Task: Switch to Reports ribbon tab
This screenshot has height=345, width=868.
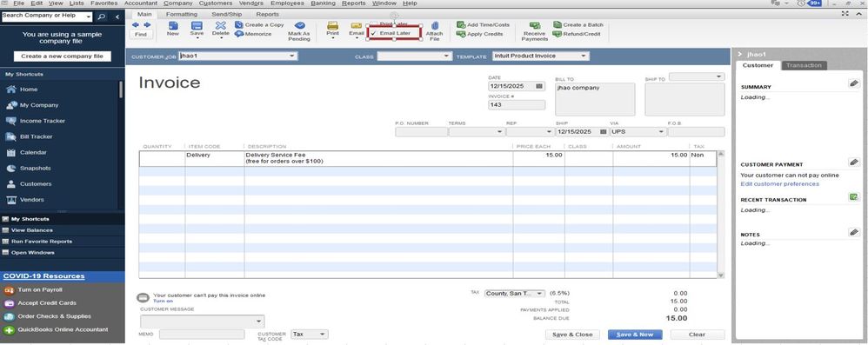Action: 268,15
